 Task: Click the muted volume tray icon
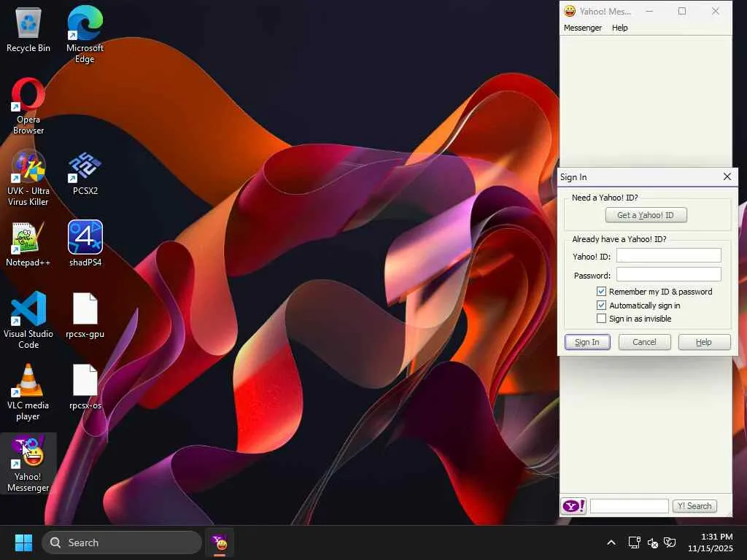652,542
